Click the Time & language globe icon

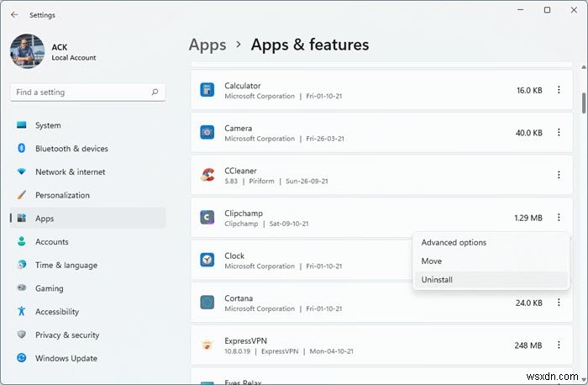click(21, 265)
